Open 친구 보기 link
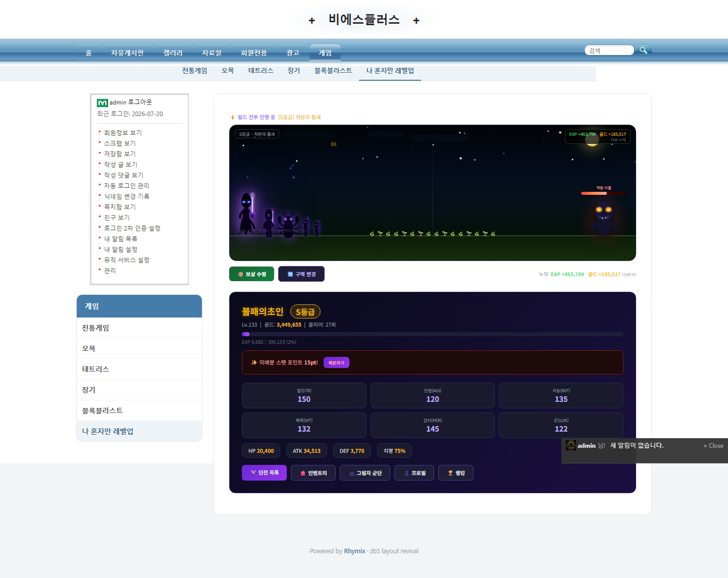This screenshot has width=728, height=578. [x=117, y=218]
